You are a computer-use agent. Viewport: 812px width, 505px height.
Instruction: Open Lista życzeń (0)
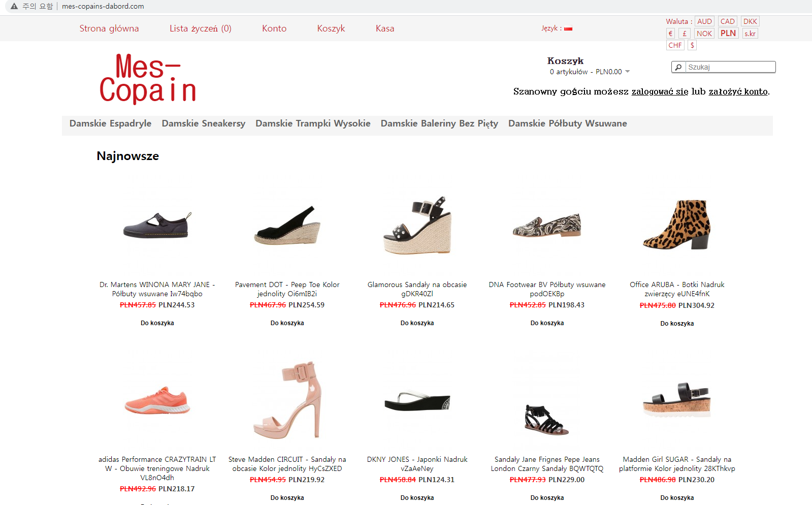[201, 28]
